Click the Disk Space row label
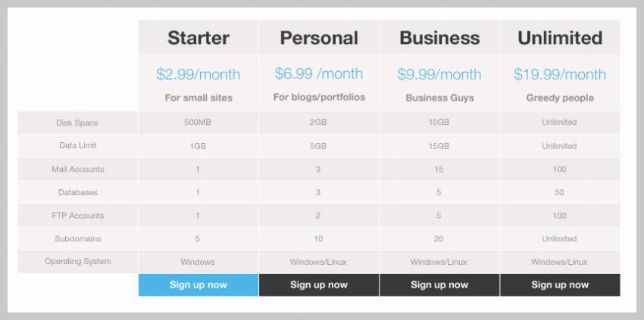 point(77,123)
